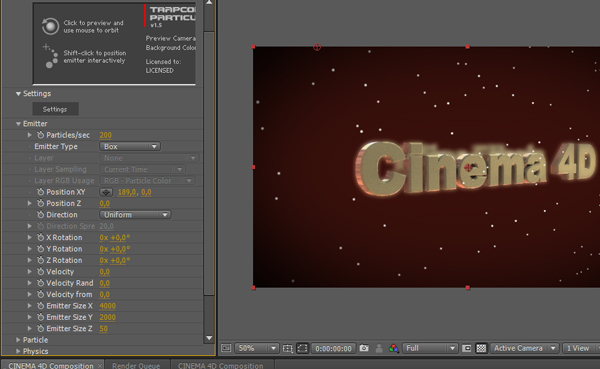Toggle Y Rotation animation stopwatch

point(41,249)
